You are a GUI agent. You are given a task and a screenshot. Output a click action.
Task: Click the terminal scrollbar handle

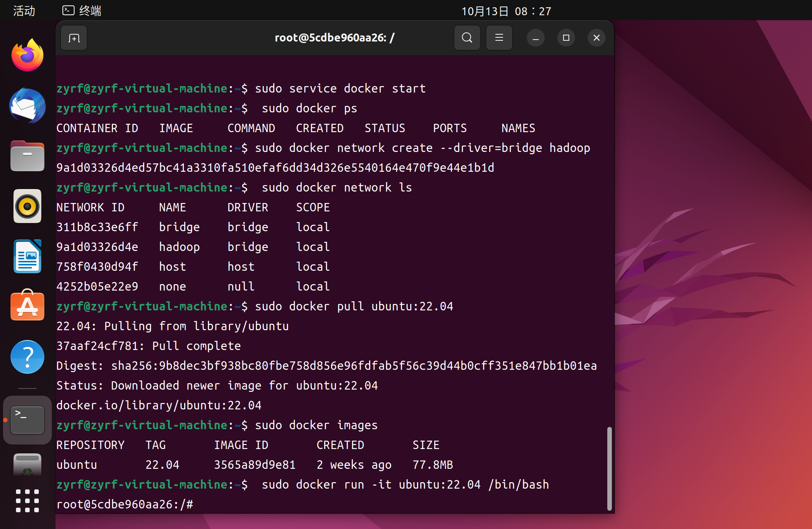point(609,468)
